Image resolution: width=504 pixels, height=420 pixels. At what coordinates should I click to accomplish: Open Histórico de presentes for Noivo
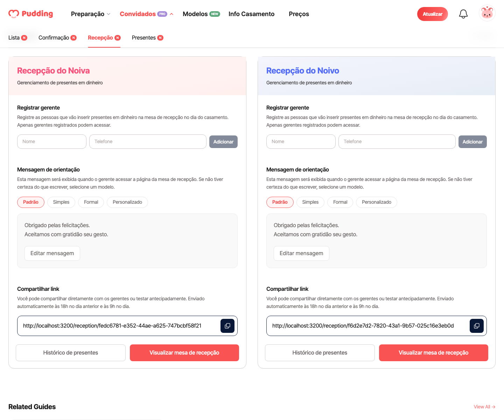(x=320, y=353)
